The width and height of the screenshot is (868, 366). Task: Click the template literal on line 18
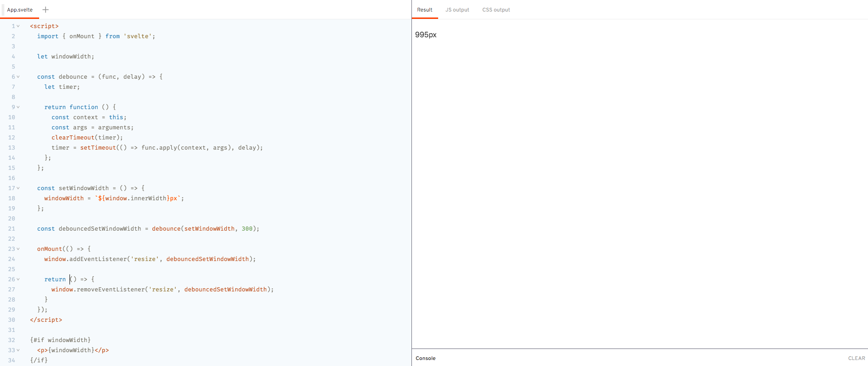pyautogui.click(x=137, y=198)
